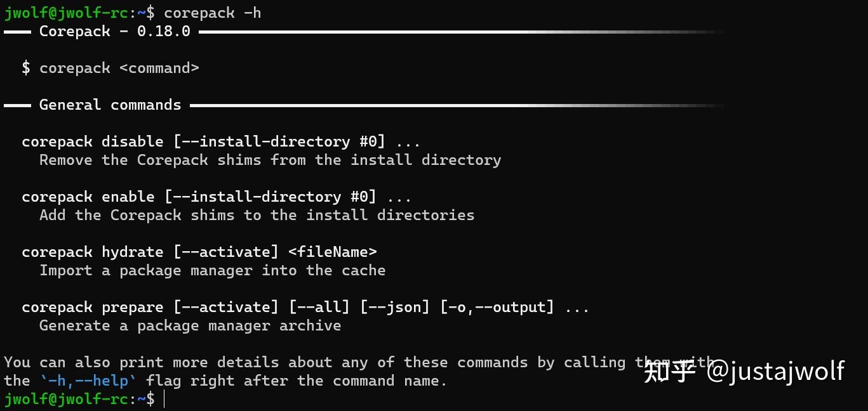Click the blue "-h,--help" flag text
This screenshot has height=411, width=868.
pos(88,381)
